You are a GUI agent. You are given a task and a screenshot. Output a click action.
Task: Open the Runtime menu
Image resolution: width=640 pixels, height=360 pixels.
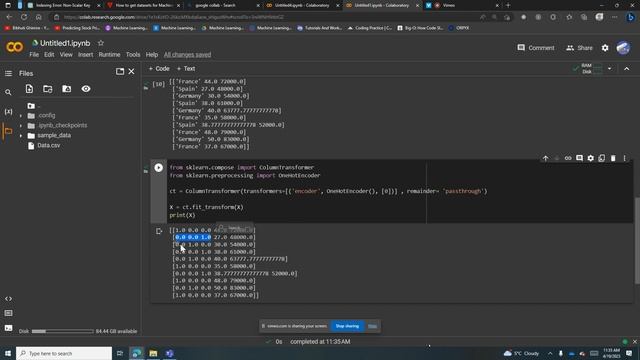(x=109, y=55)
